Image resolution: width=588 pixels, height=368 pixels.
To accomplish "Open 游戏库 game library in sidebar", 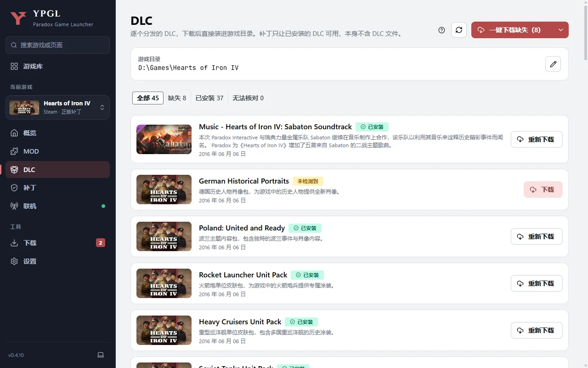I will pos(57,66).
